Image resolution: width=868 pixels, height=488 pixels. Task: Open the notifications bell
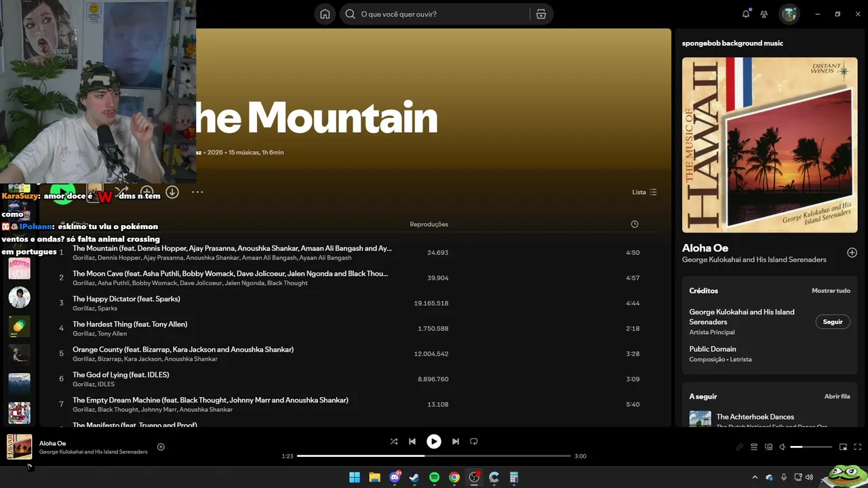[746, 14]
